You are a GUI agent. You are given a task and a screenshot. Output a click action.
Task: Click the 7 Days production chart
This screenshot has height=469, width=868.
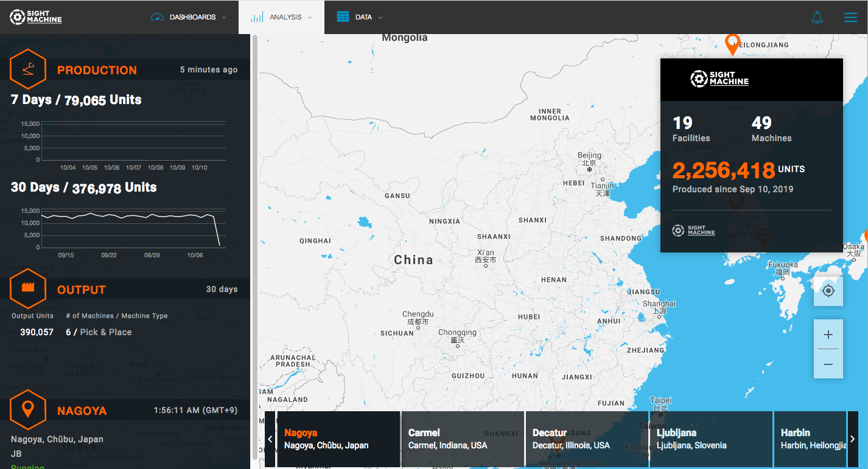coord(124,145)
